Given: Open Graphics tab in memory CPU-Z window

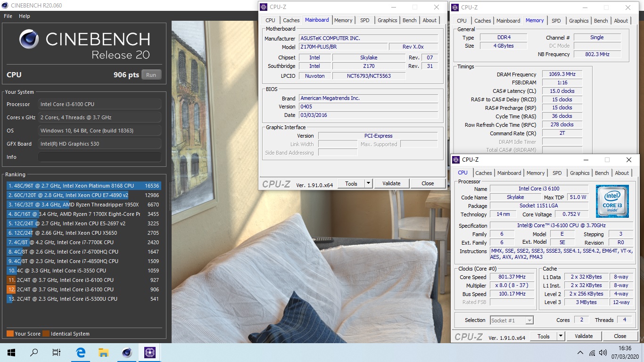Looking at the screenshot, I should click(x=578, y=21).
